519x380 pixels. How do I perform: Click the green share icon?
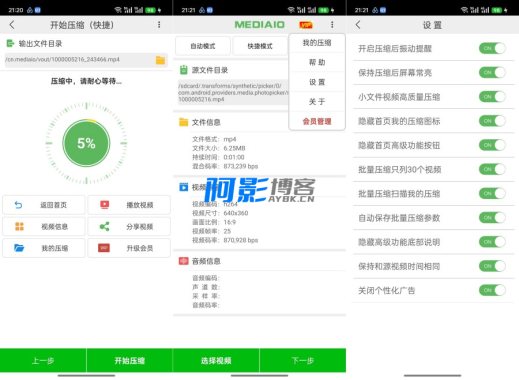(104, 227)
